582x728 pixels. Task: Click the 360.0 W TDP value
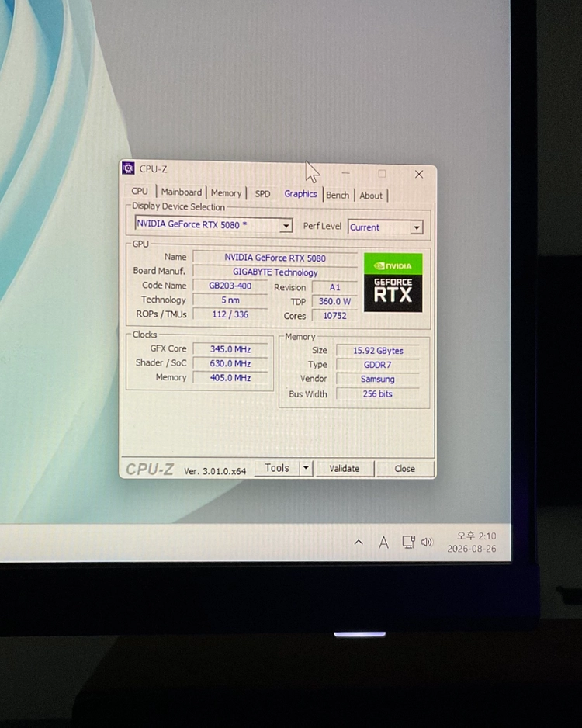(x=334, y=301)
